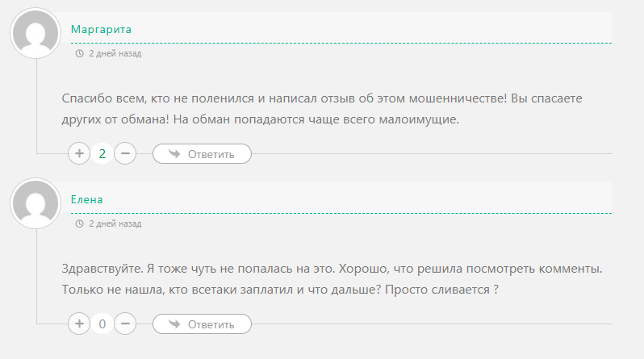Click Елена's profile avatar
This screenshot has height=359, width=644.
pos(35,204)
